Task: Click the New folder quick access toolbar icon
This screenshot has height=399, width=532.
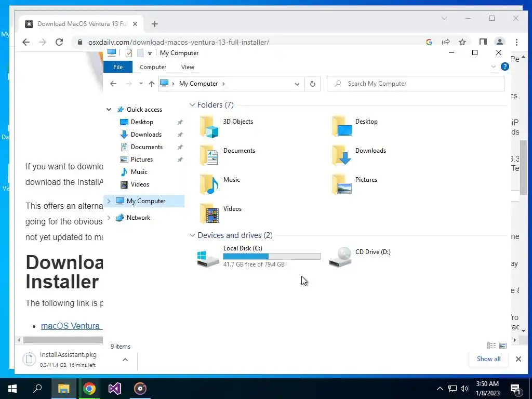Action: [140, 53]
